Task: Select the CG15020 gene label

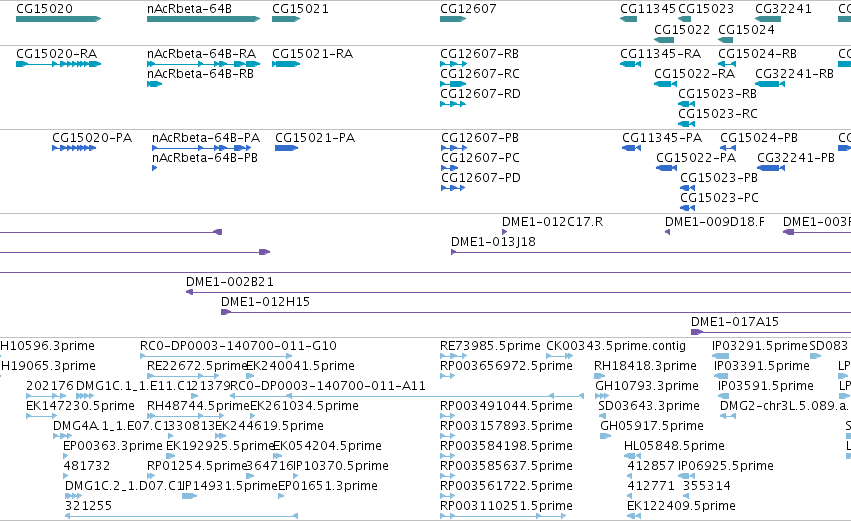Action: click(x=45, y=9)
